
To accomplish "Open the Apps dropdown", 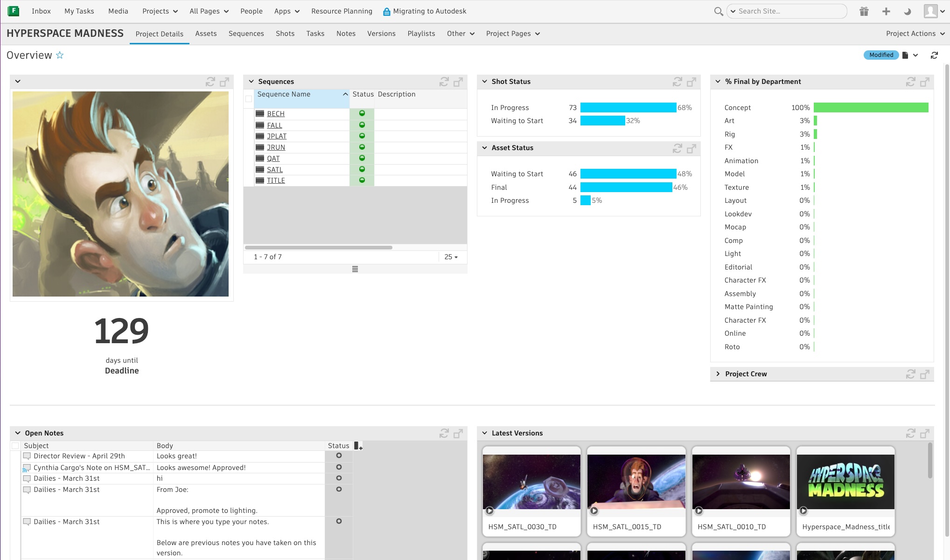I will [287, 11].
